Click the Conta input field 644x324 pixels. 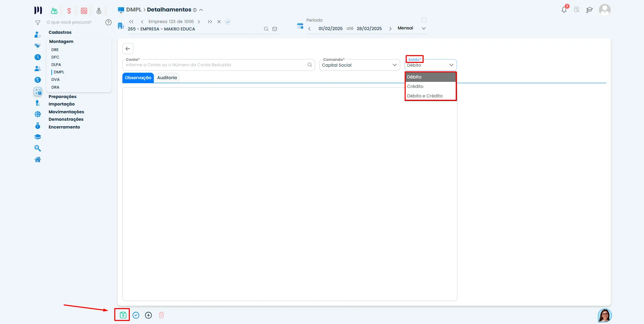[x=218, y=65]
